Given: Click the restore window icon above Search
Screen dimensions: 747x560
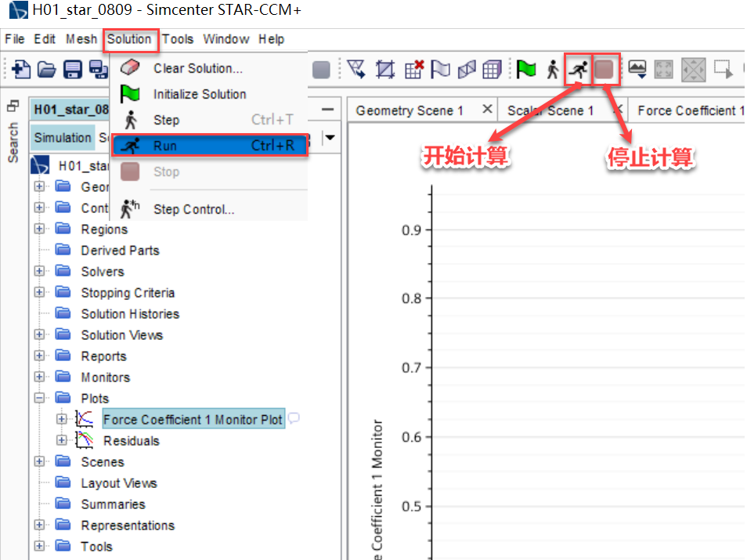Looking at the screenshot, I should pos(13,106).
